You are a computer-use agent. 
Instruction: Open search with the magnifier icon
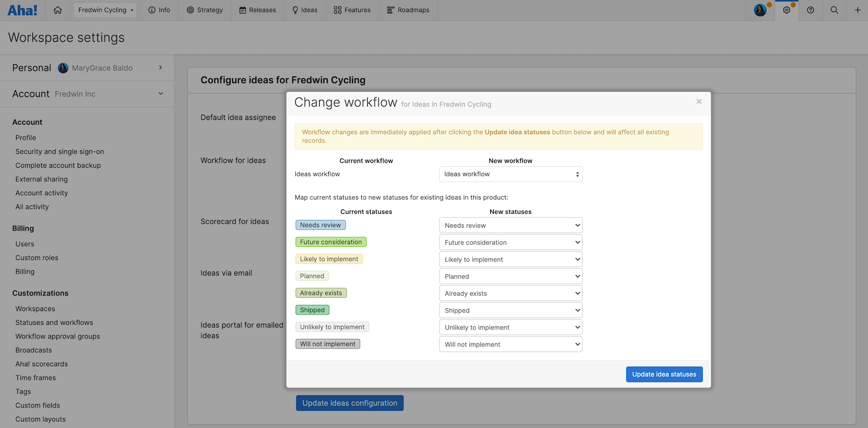pyautogui.click(x=834, y=10)
